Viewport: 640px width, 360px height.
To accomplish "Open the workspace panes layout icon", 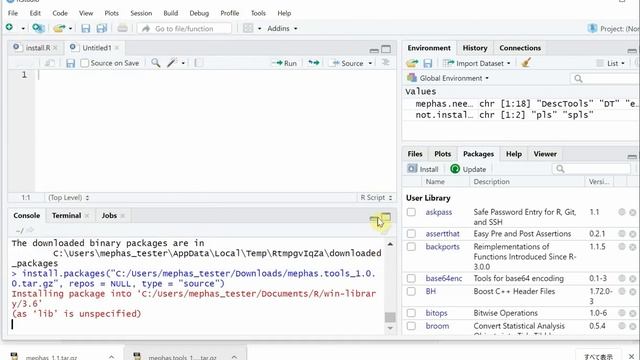I will 248,28.
